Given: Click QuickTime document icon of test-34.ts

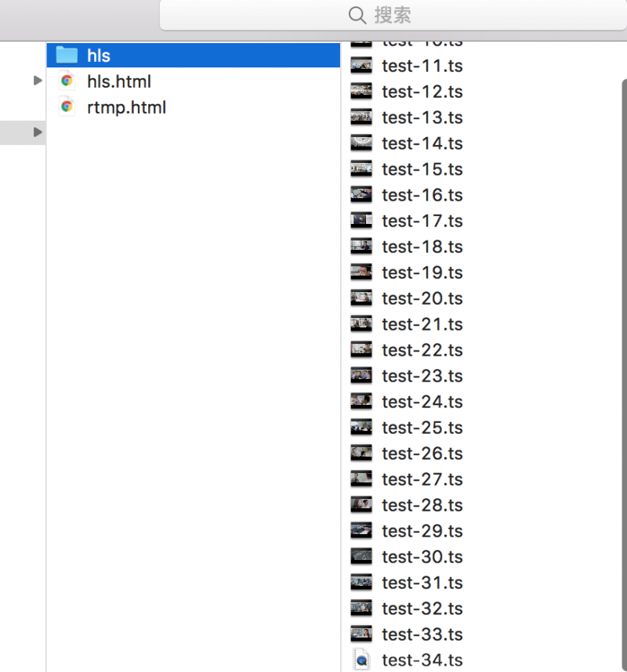Looking at the screenshot, I should click(361, 659).
